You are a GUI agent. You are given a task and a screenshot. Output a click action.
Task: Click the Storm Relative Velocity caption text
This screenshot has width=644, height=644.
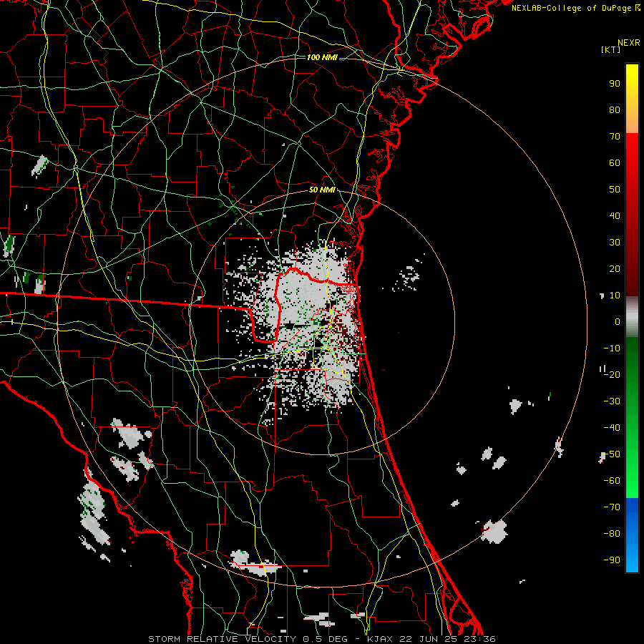click(322, 639)
